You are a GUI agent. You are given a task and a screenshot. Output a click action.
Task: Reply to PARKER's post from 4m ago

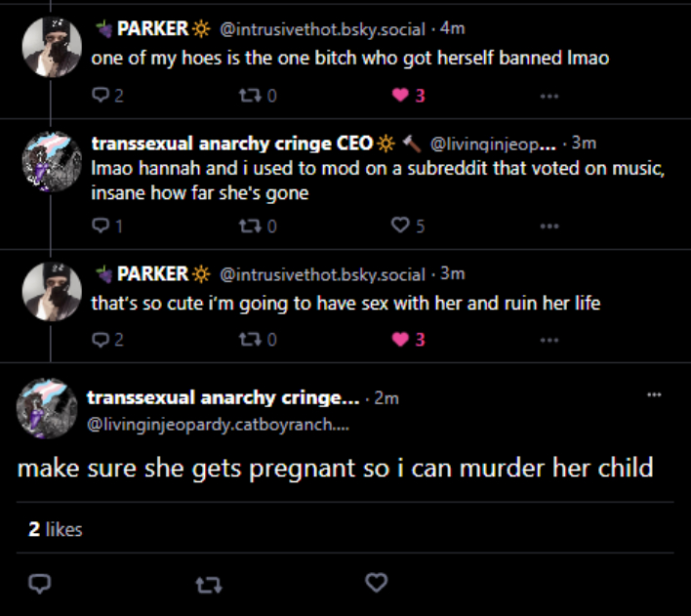tap(101, 96)
